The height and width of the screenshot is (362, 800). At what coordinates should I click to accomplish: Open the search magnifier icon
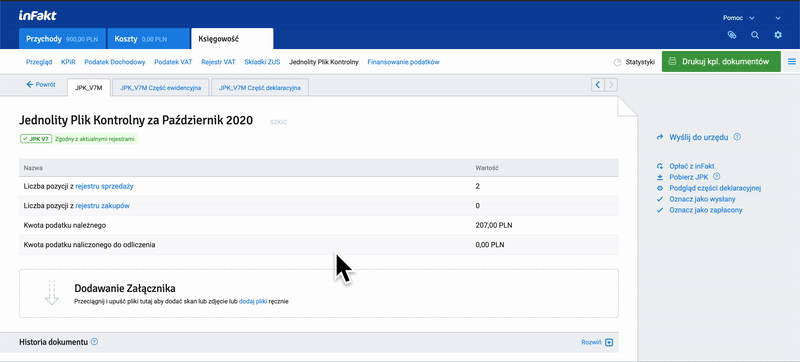pos(755,35)
